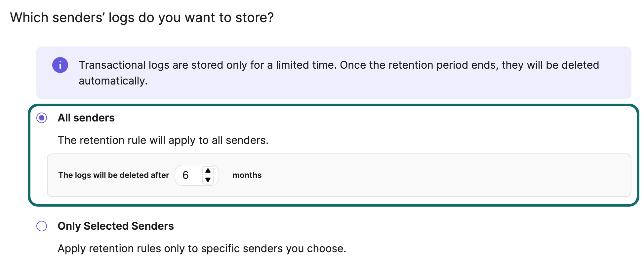The height and width of the screenshot is (268, 644).
Task: Click the down arrow to decrease months
Action: pyautogui.click(x=208, y=181)
